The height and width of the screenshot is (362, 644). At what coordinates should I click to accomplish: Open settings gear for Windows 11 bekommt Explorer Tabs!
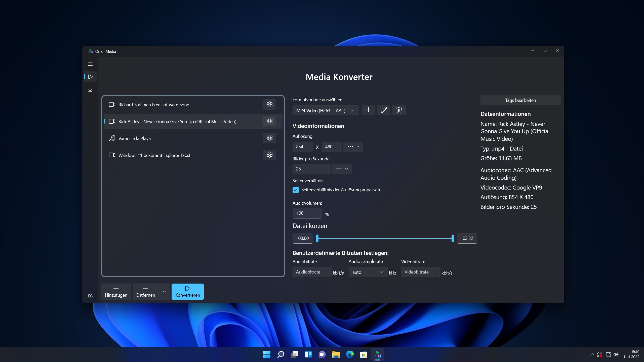[x=269, y=155]
